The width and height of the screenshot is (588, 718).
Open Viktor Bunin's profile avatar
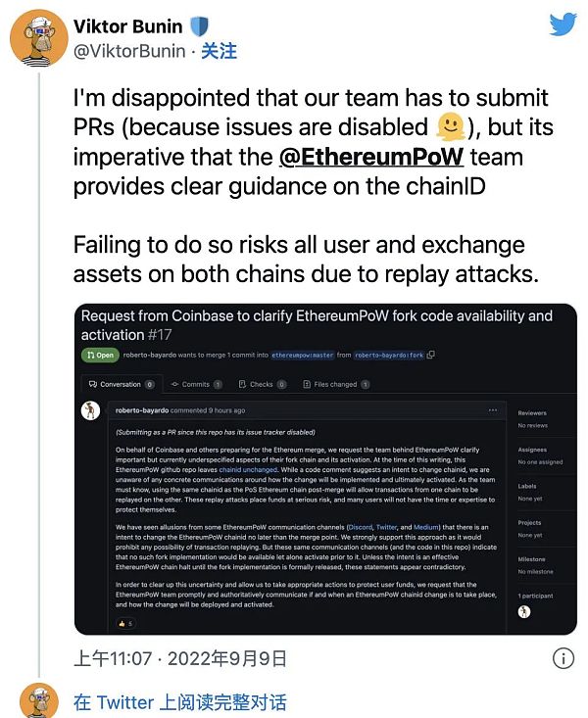(38, 38)
